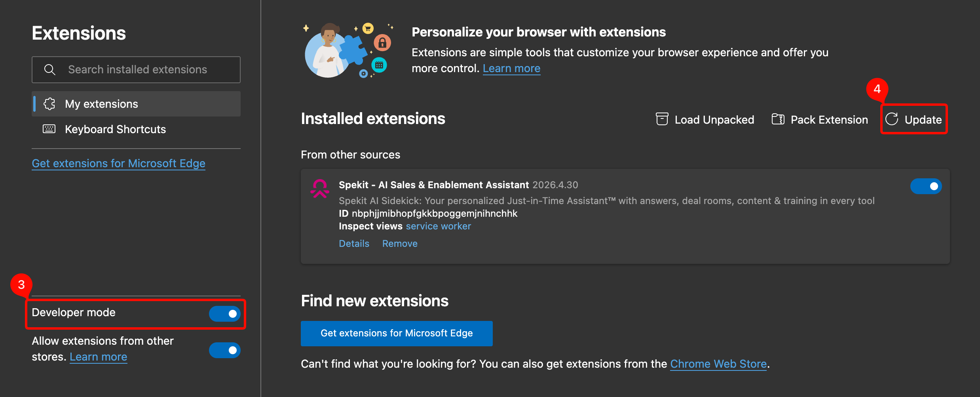Inspect the service worker view
The image size is (980, 397).
pos(438,226)
